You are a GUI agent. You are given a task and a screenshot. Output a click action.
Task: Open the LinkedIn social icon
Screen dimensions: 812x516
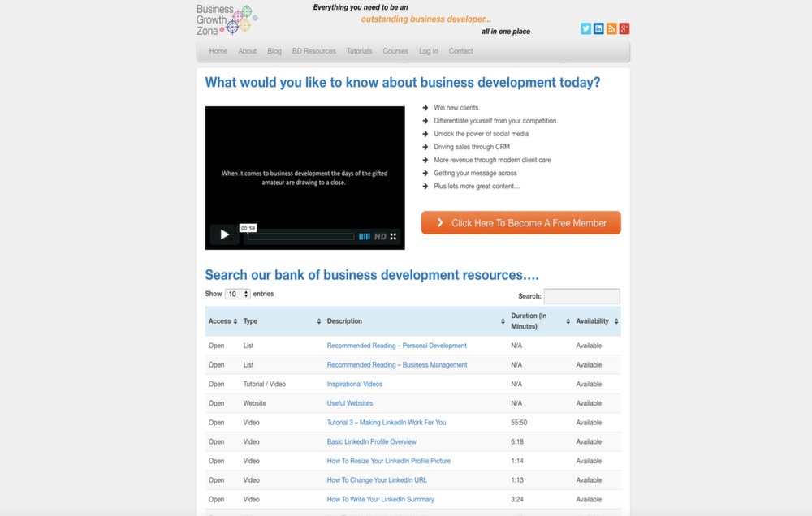[x=598, y=28]
